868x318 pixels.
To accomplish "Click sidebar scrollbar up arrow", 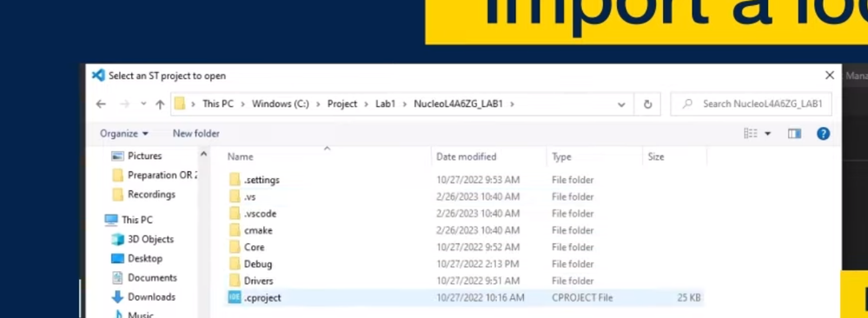I will click(203, 154).
